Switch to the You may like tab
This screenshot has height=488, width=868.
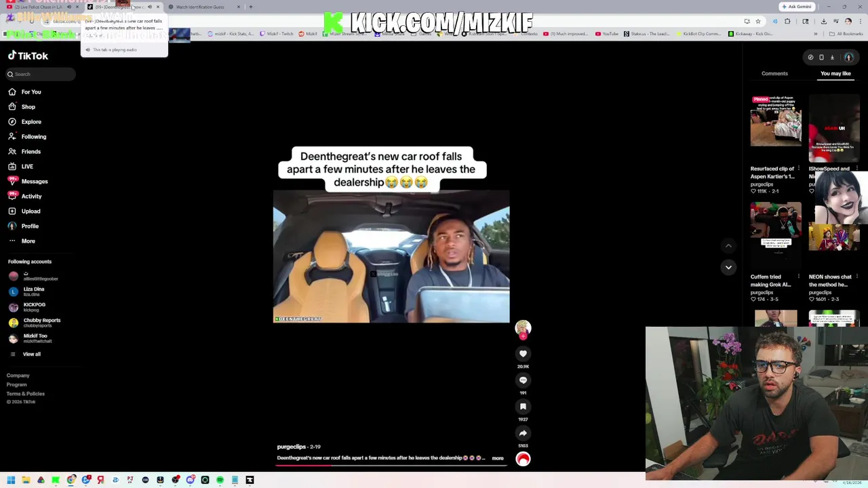835,73
